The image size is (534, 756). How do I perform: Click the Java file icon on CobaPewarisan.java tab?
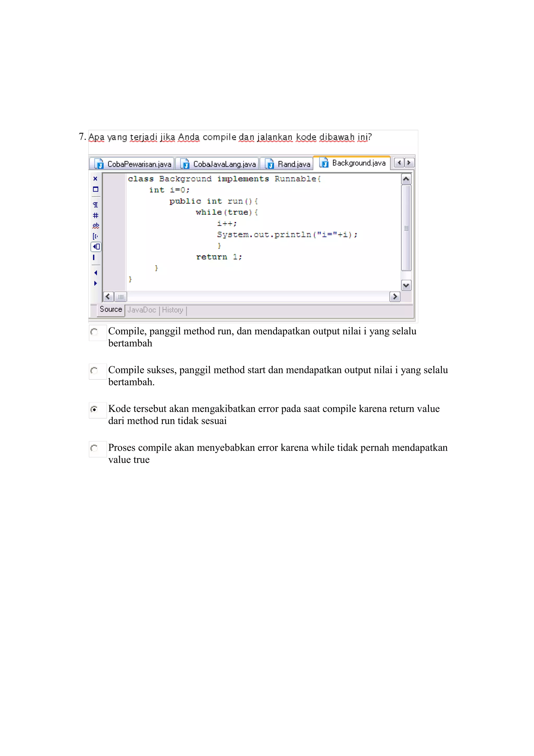(x=99, y=164)
